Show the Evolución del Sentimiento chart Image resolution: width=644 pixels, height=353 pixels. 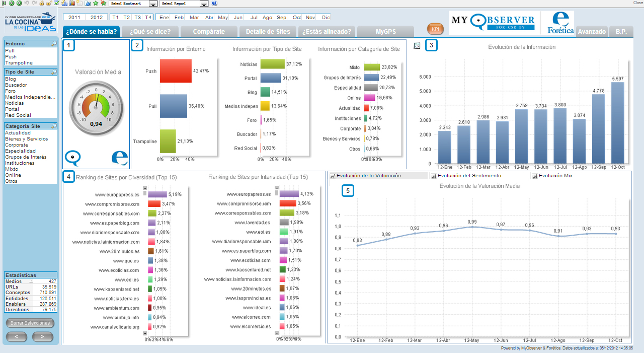468,176
